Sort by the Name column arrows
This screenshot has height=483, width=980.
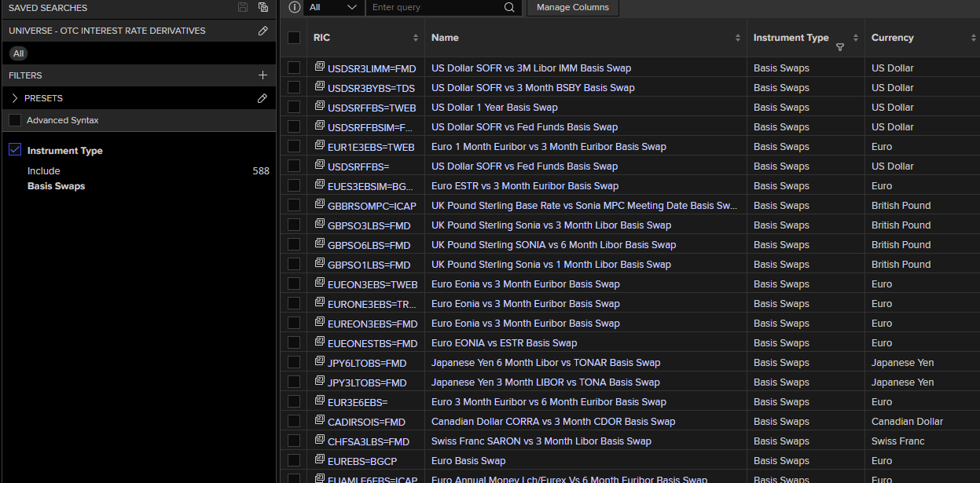pos(738,38)
